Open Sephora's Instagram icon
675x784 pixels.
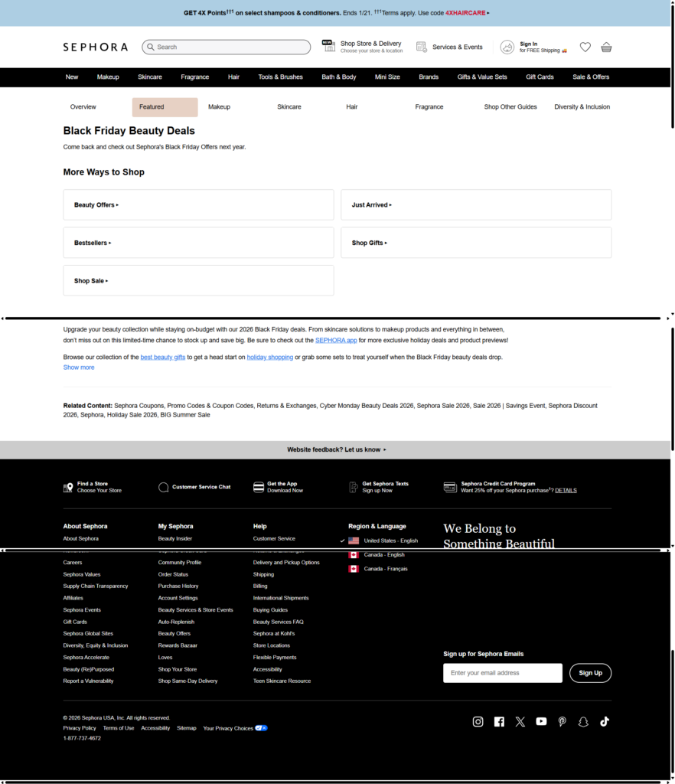pos(478,721)
